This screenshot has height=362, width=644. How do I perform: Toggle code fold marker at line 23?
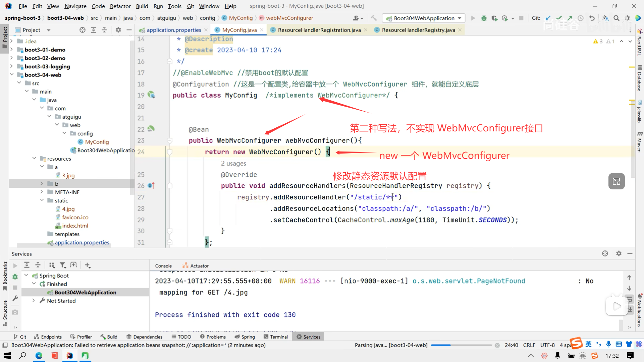[x=170, y=140]
